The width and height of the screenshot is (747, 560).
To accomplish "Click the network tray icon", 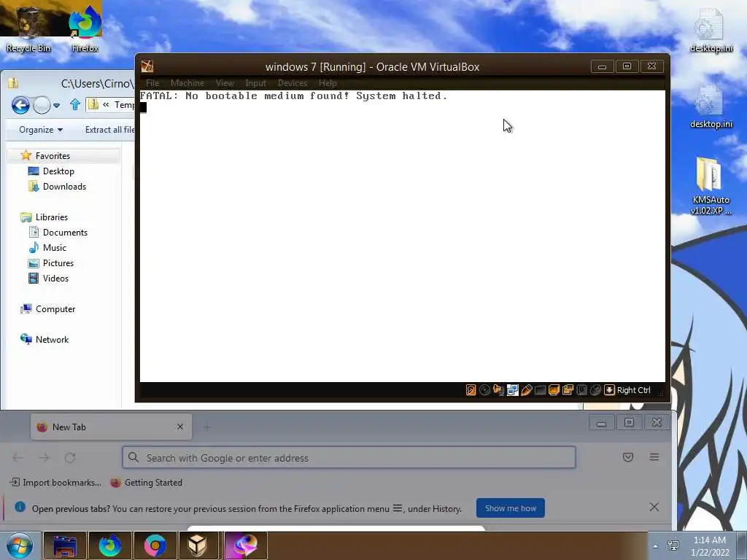I will [x=673, y=545].
